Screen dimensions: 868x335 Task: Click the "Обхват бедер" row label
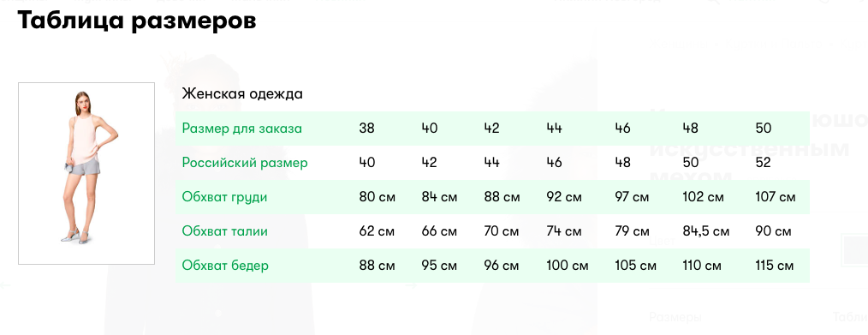point(225,266)
